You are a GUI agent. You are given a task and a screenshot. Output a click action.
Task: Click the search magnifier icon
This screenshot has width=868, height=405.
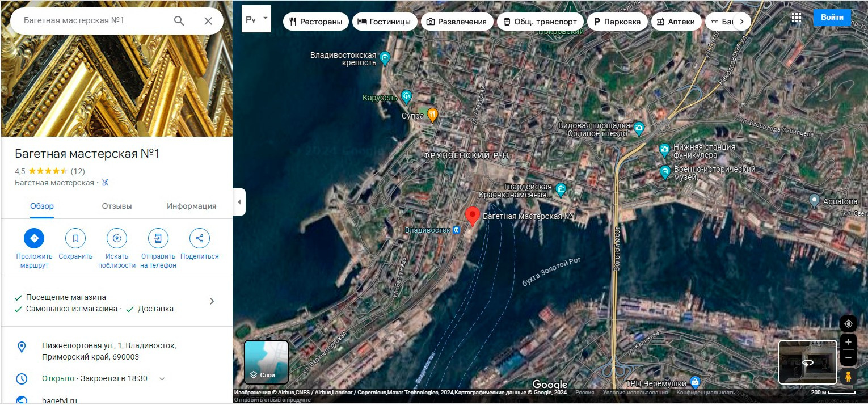pos(179,21)
